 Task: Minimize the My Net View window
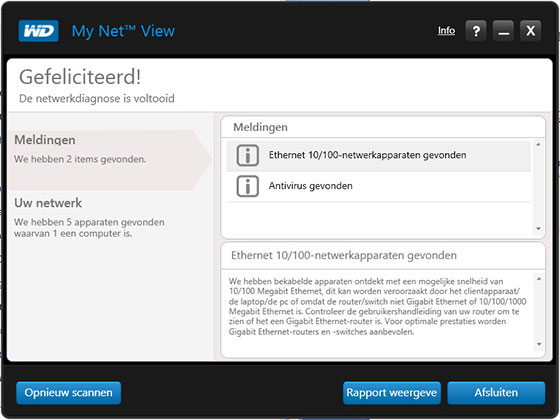(503, 31)
